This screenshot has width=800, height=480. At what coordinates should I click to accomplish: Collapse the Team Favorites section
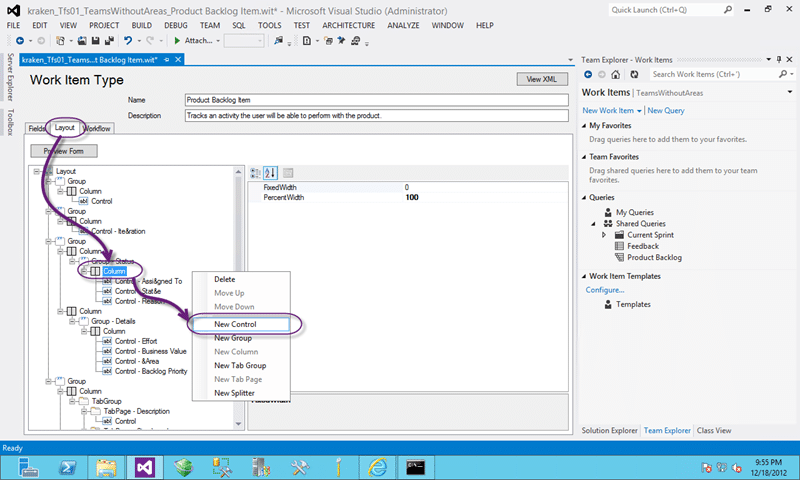[x=584, y=157]
